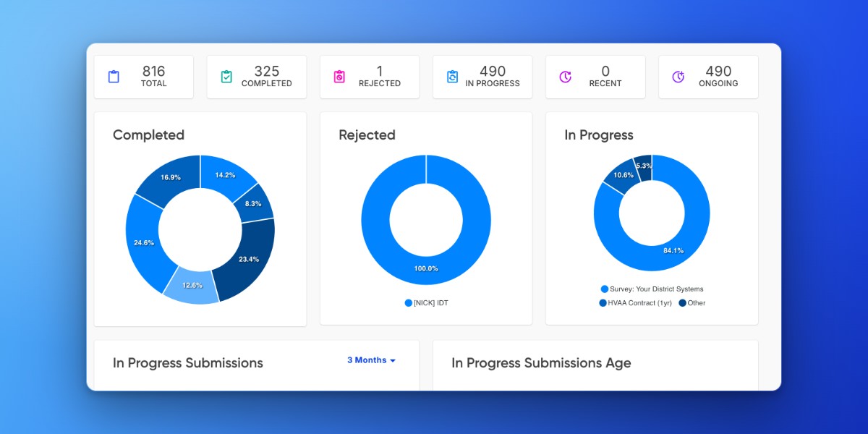Viewport: 868px width, 434px height.
Task: Click the 100.0% slice in Rejected chart
Action: 426,269
